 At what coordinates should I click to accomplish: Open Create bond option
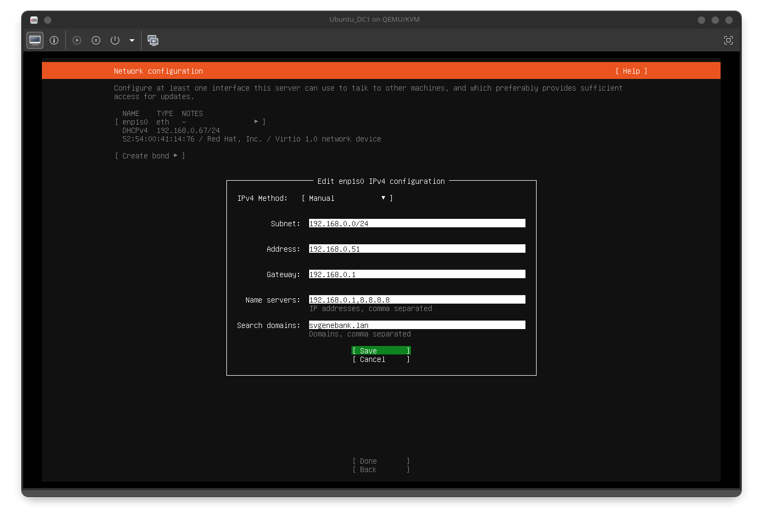pos(150,156)
